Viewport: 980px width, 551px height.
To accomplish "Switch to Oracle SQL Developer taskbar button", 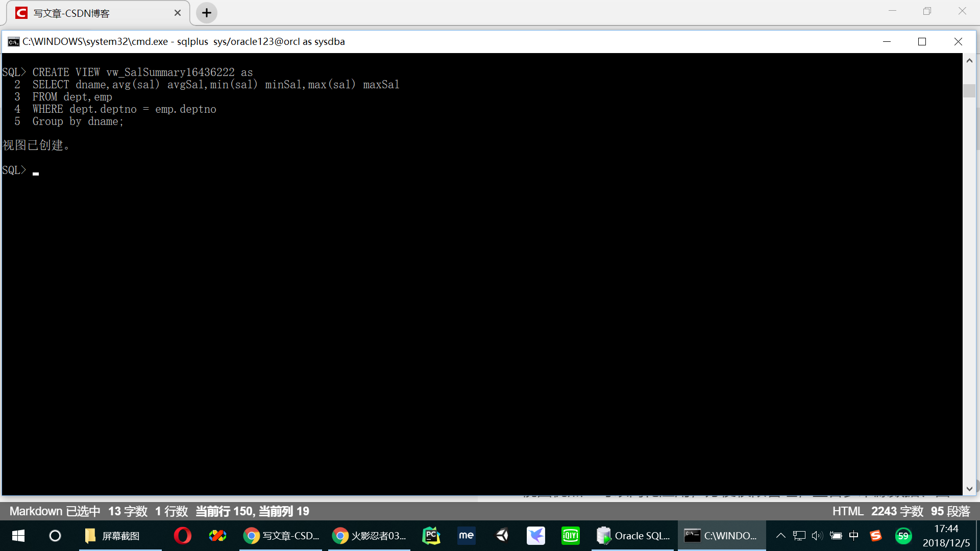I will (633, 536).
